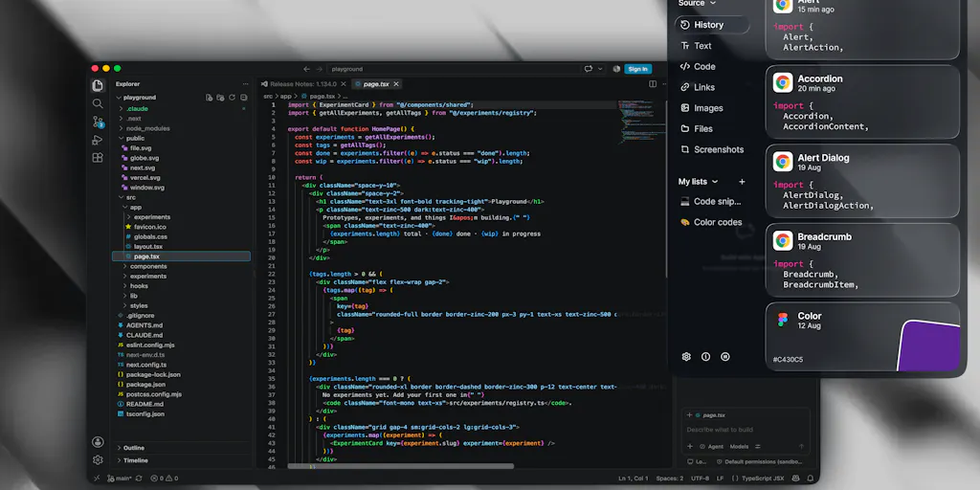Click UTF-8 encoding in status bar

pyautogui.click(x=700, y=479)
